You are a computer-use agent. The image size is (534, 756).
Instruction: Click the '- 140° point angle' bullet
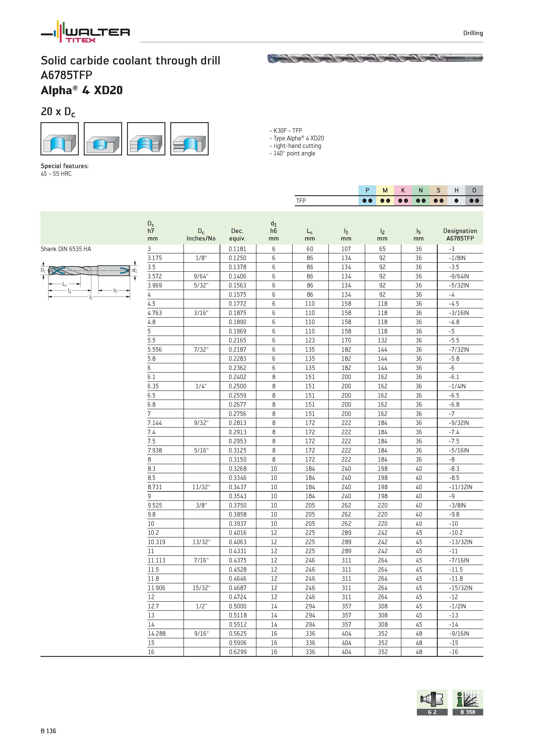point(292,153)
